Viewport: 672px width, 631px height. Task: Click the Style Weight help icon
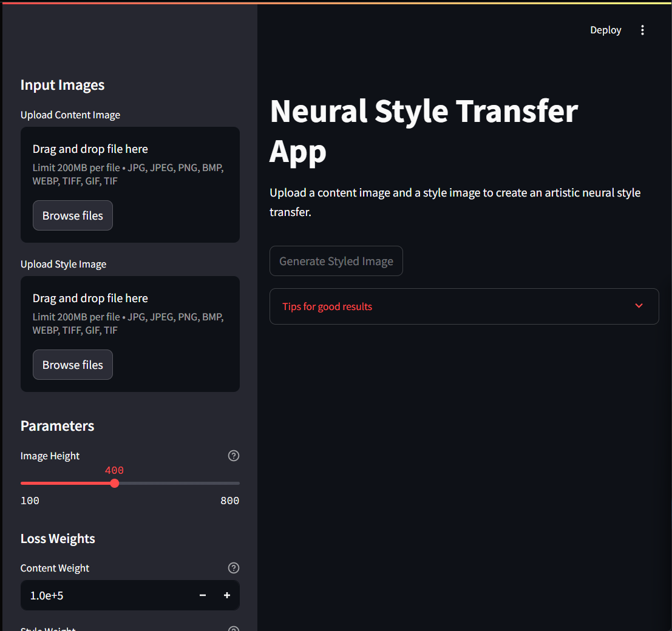tap(233, 629)
